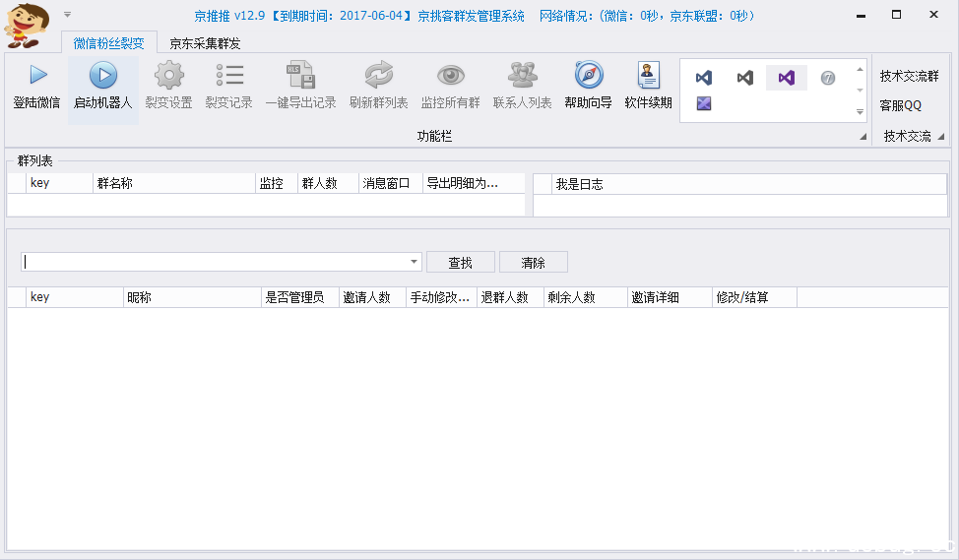Click the cartoon mascot logo
Screen dimensions: 959x560
(27, 25)
